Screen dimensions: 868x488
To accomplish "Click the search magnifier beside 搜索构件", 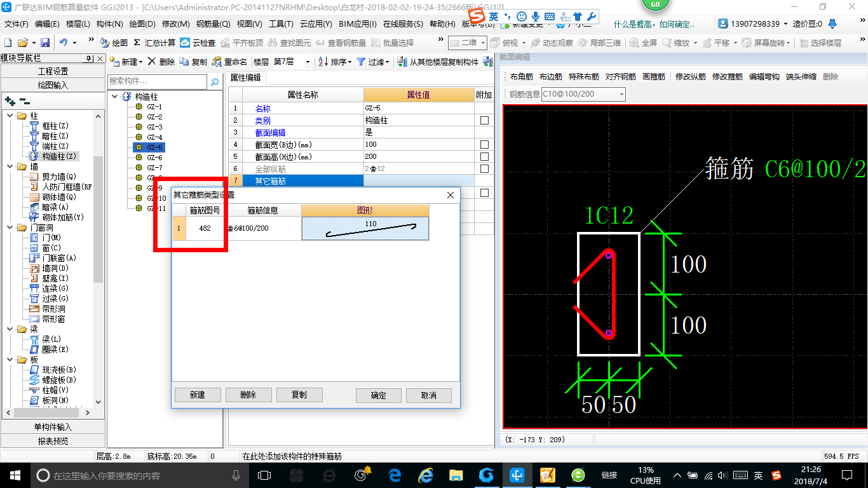I will click(215, 81).
